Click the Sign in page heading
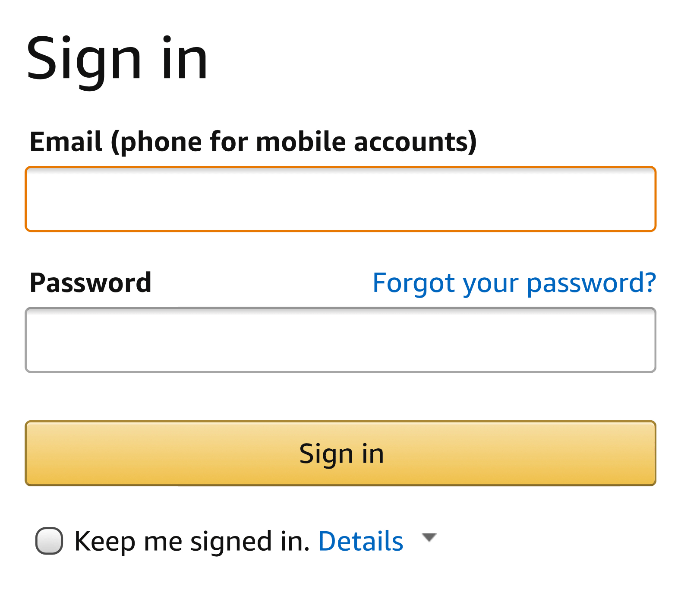Screen dimensions: 700x593 pyautogui.click(x=117, y=59)
